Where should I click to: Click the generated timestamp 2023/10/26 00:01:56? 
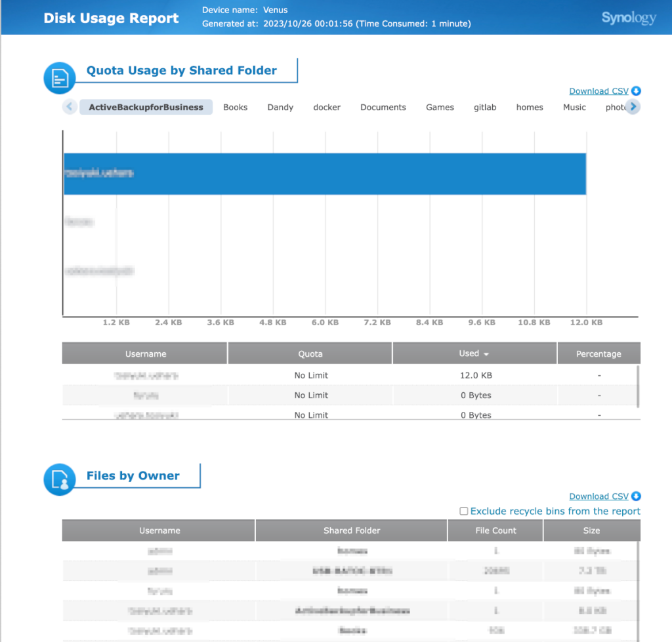point(308,24)
